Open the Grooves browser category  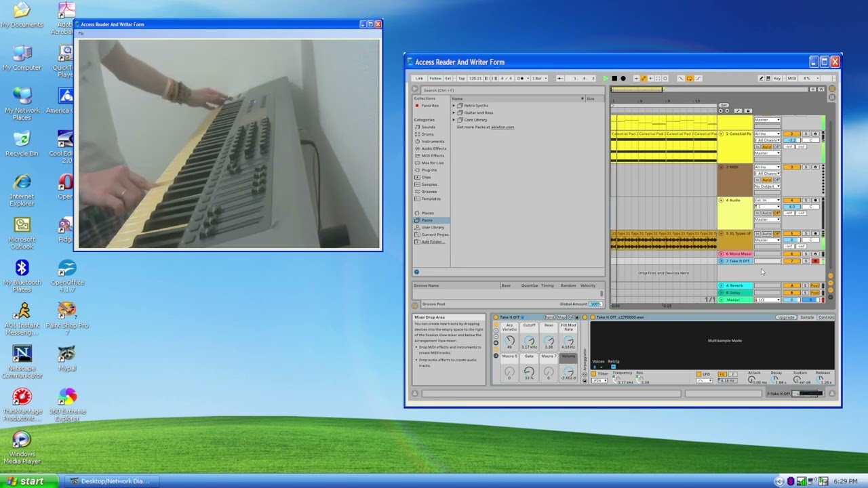coord(426,191)
